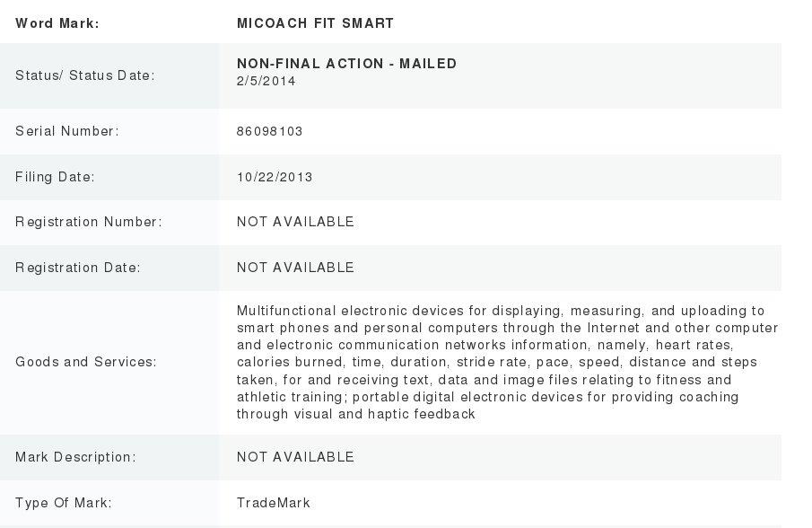Select the serial number 86098103

269,131
